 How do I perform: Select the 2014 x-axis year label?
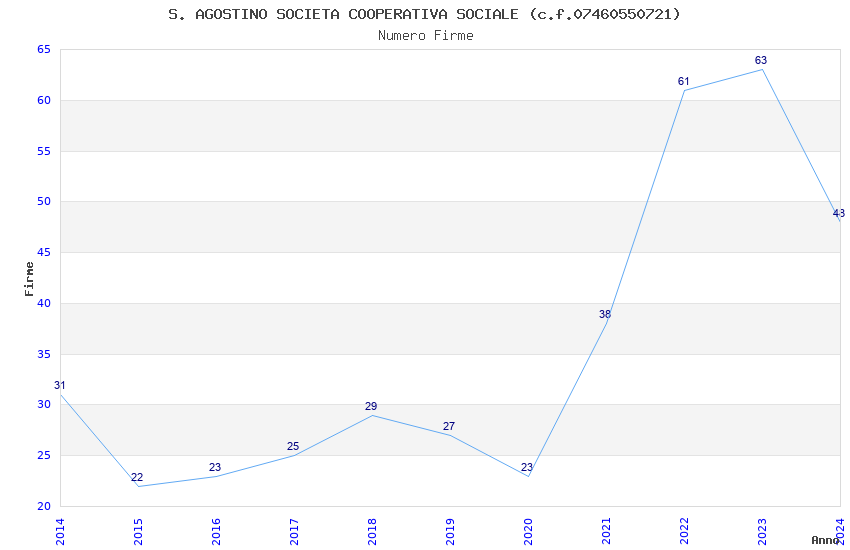(60, 532)
